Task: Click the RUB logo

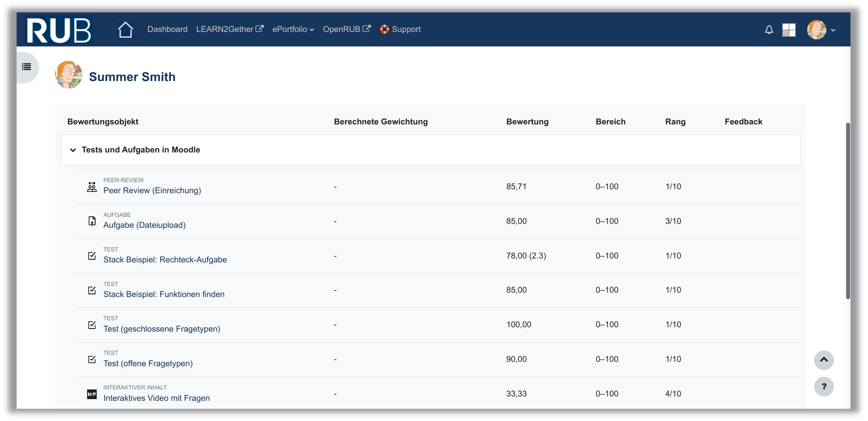Action: (59, 30)
